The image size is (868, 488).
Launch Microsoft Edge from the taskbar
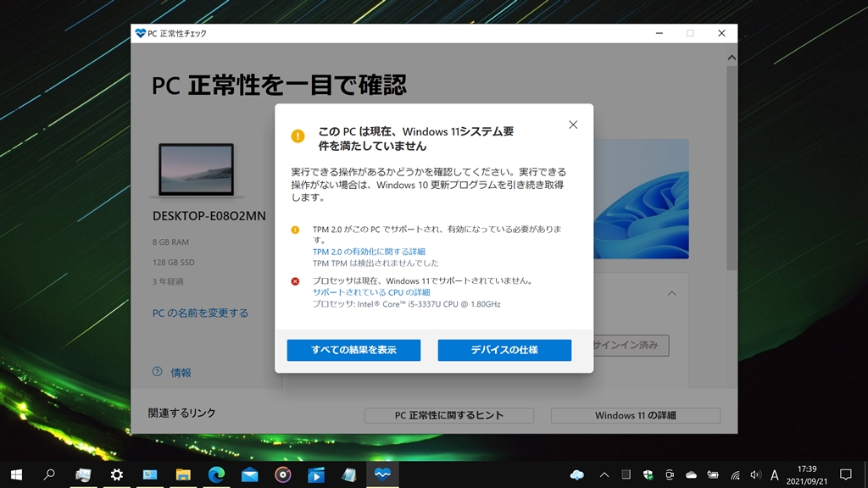(216, 474)
